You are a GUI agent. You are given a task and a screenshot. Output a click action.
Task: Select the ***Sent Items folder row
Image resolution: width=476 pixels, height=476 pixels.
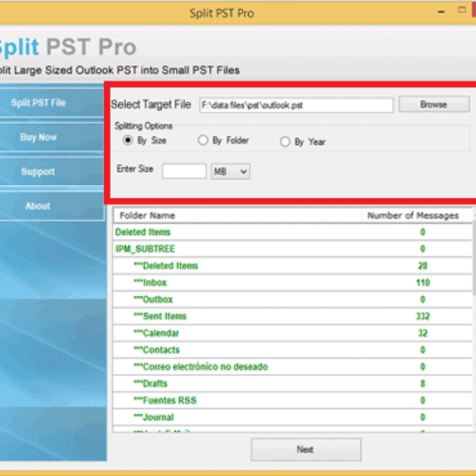pos(292,316)
